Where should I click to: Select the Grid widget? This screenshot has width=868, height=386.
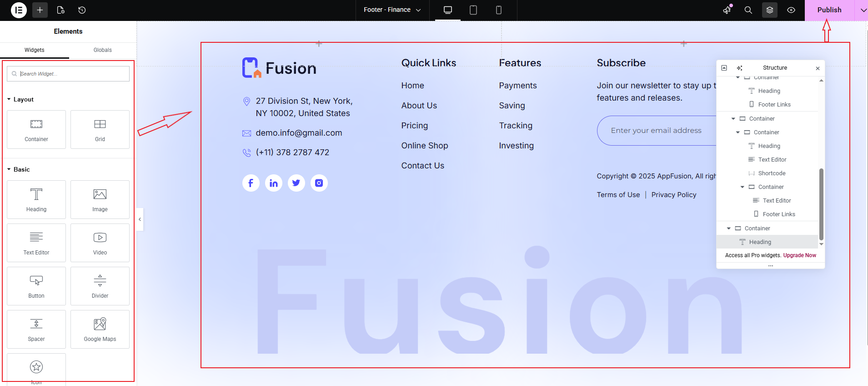point(100,129)
